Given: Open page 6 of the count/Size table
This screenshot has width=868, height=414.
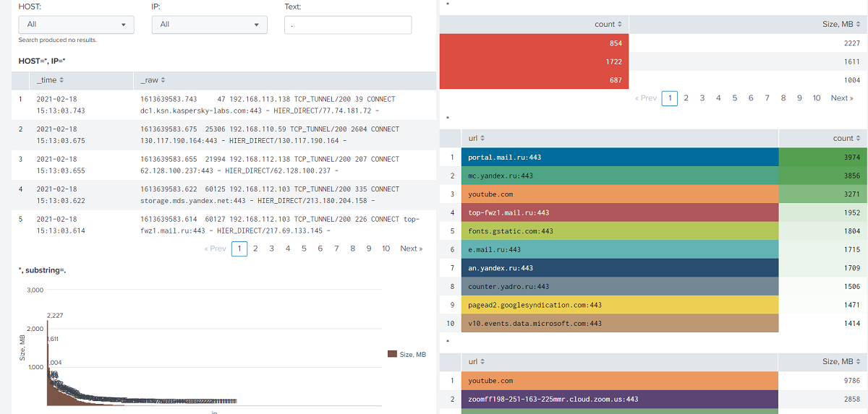Looking at the screenshot, I should coord(751,98).
